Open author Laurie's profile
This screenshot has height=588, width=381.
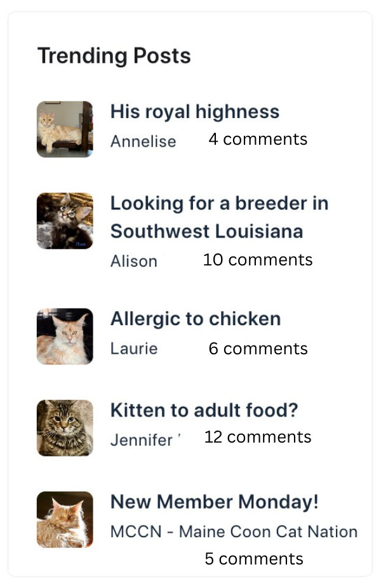(134, 349)
